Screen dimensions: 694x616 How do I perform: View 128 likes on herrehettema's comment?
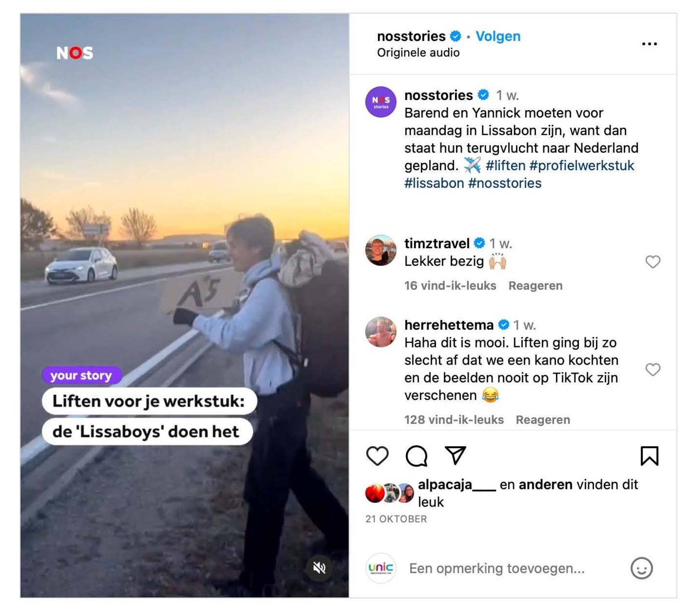click(x=454, y=420)
